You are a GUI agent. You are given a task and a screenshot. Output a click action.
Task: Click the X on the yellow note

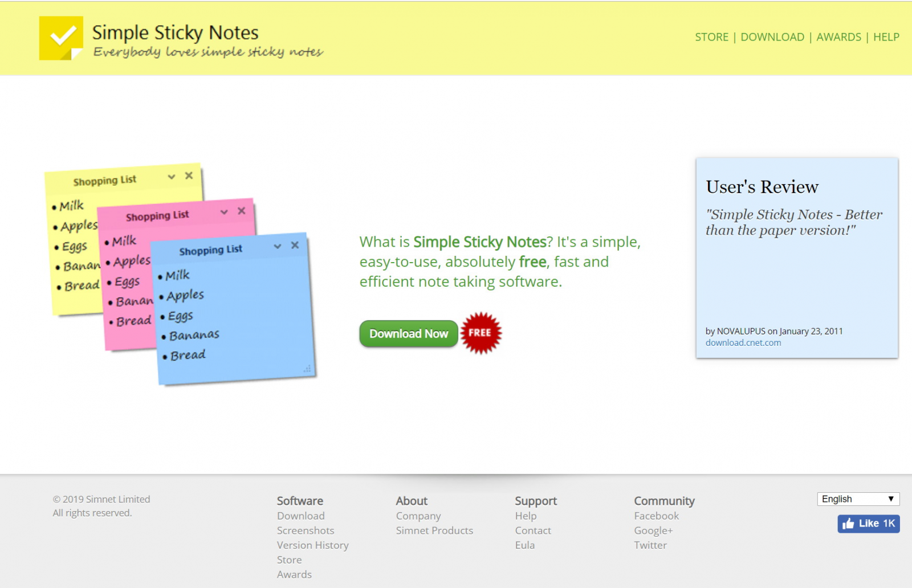(189, 176)
